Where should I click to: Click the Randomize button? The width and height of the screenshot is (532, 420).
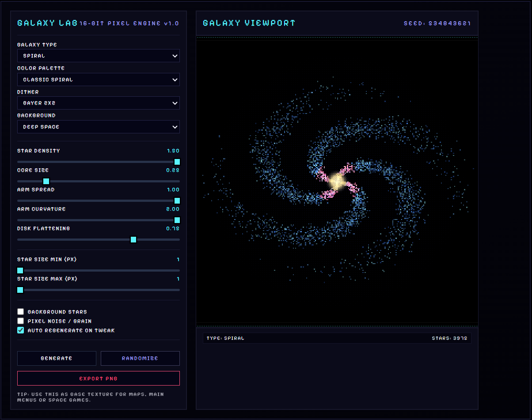coord(140,358)
